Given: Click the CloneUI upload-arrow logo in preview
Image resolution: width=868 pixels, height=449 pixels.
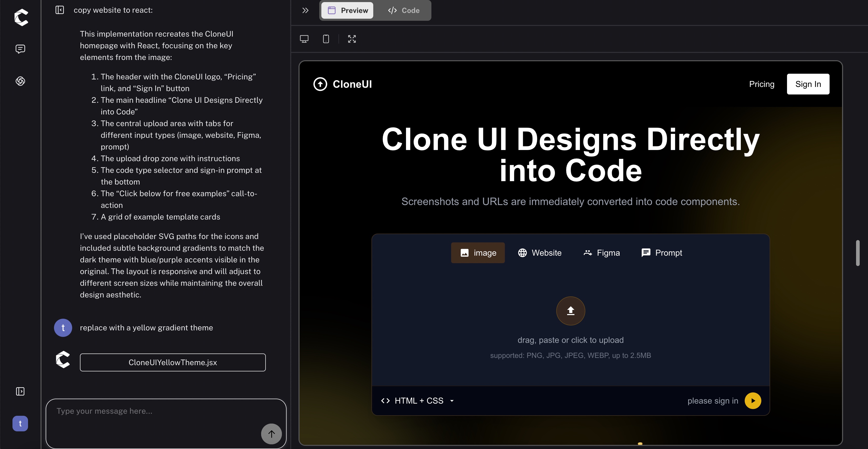Looking at the screenshot, I should coord(320,84).
